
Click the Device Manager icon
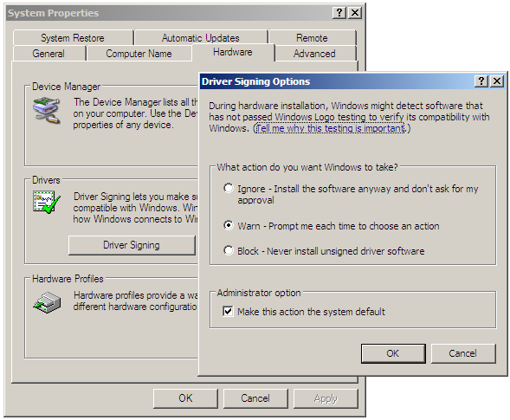coord(47,111)
